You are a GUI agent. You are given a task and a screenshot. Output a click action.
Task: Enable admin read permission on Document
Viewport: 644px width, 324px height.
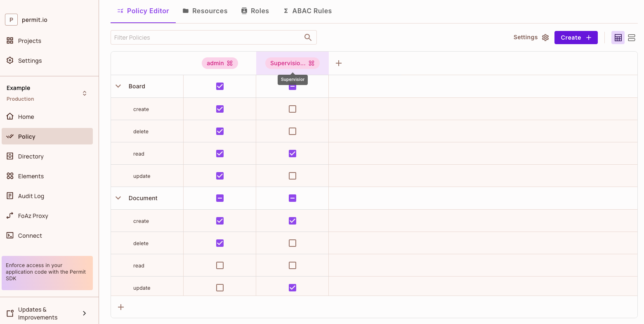pos(219,265)
